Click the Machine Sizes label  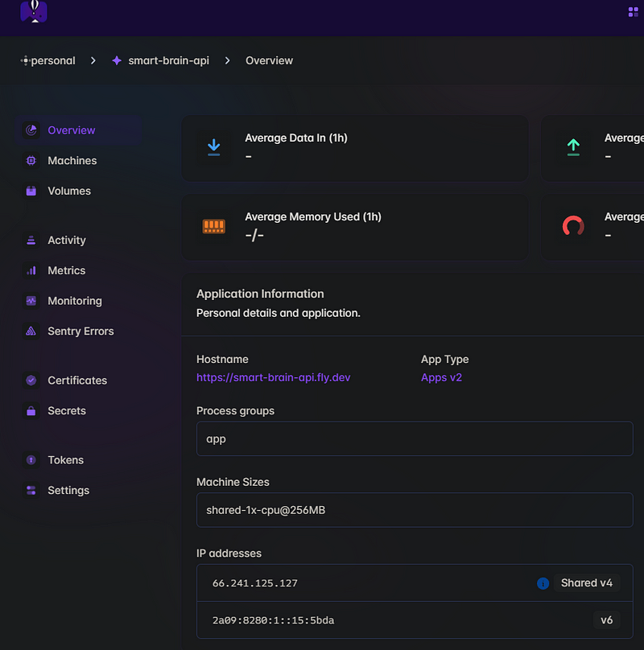coord(233,482)
